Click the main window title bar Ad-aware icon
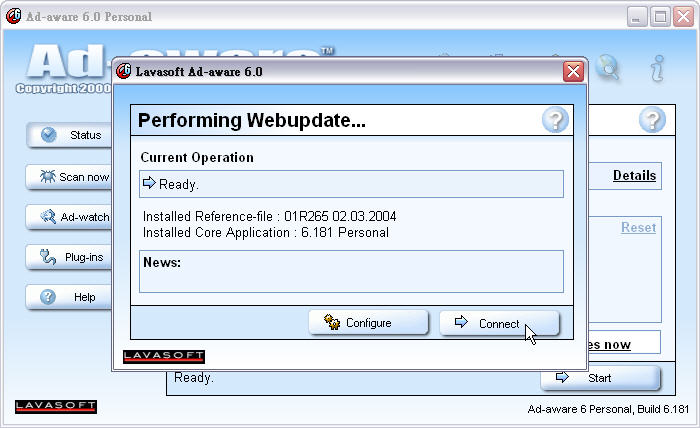The image size is (700, 428). pos(13,16)
